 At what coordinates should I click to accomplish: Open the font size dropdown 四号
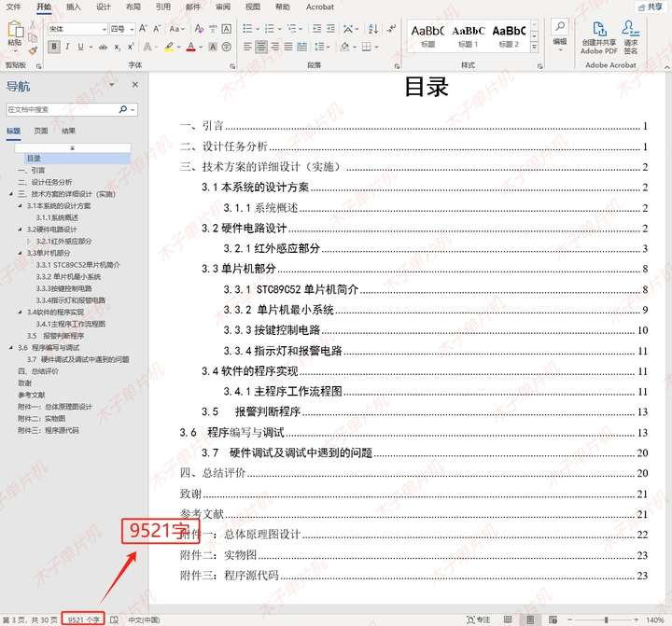tap(132, 29)
